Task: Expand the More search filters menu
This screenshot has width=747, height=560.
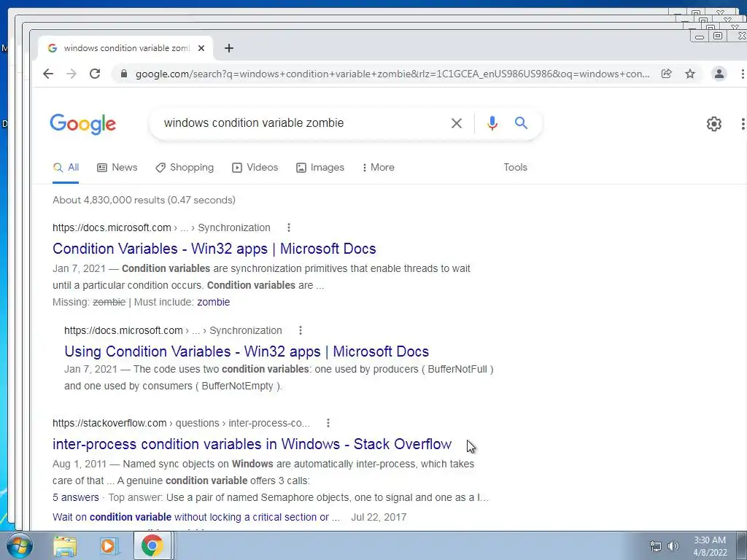Action: pos(379,167)
